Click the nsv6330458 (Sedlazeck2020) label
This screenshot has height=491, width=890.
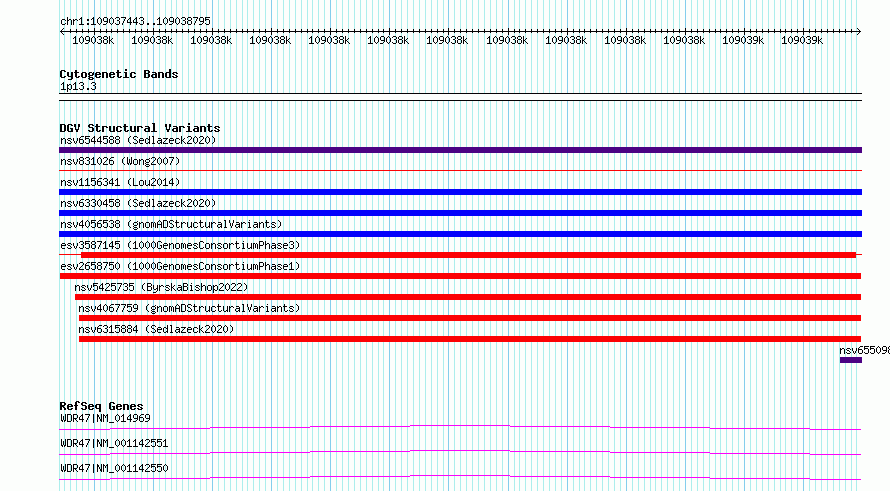[x=138, y=203]
